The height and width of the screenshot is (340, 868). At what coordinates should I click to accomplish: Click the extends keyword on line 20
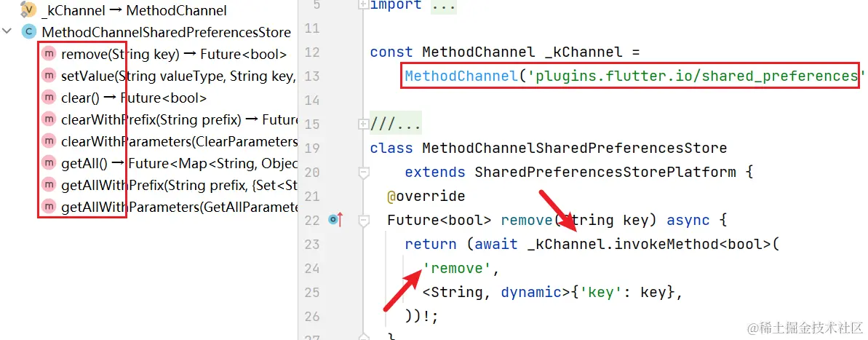point(435,173)
